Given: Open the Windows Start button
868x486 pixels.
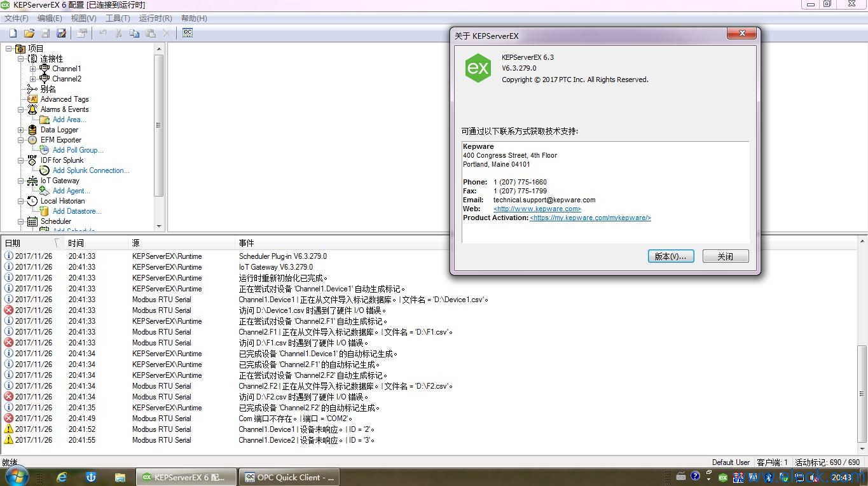Looking at the screenshot, I should (16, 477).
